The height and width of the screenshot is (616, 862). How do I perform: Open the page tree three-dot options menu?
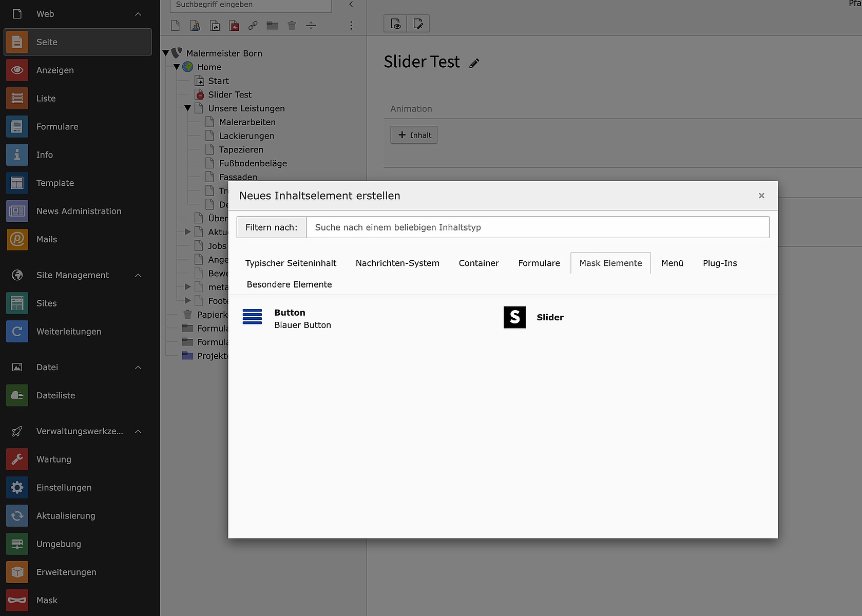point(351,26)
